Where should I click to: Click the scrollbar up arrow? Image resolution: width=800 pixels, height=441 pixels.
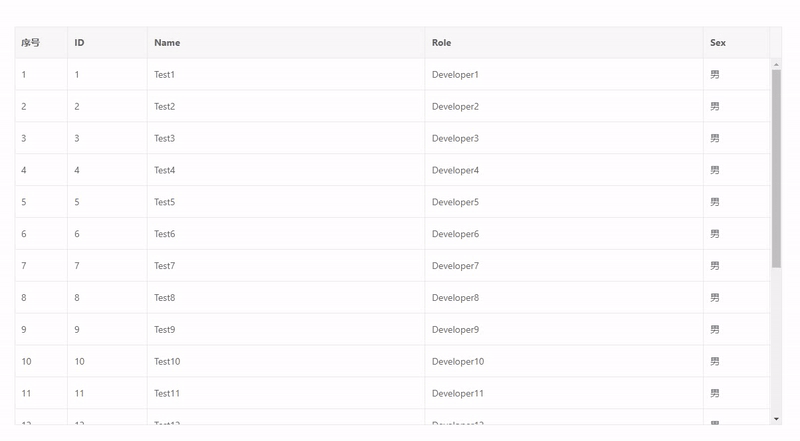coord(776,65)
